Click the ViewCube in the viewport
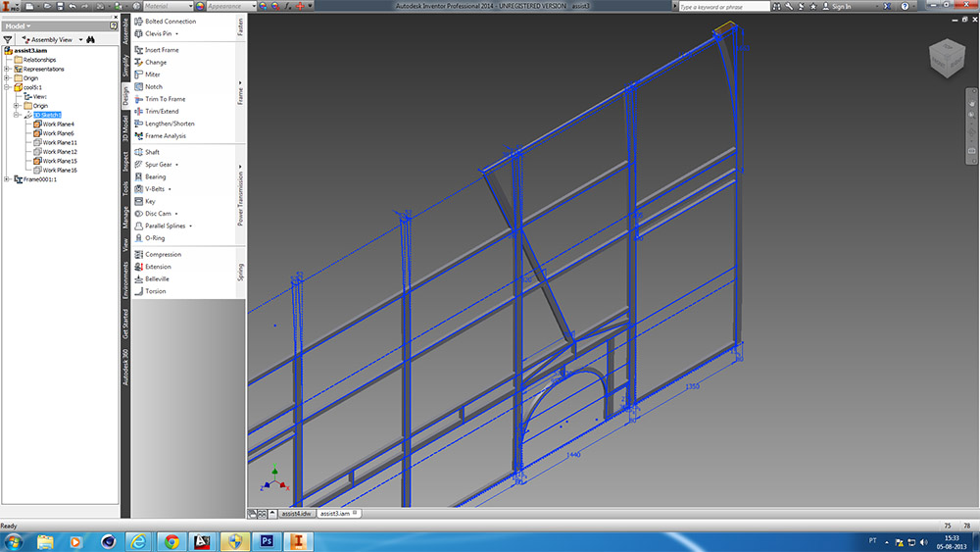The width and height of the screenshot is (980, 552). [947, 59]
